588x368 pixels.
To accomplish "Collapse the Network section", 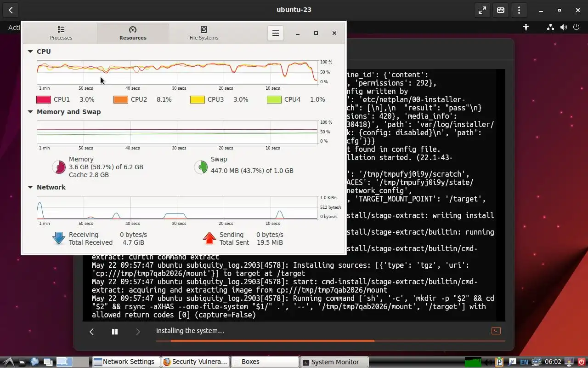I will [x=30, y=187].
